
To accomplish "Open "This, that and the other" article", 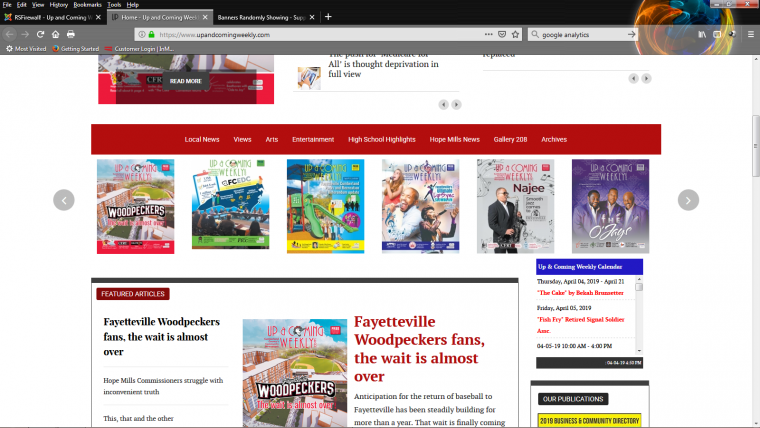I will coord(138,418).
